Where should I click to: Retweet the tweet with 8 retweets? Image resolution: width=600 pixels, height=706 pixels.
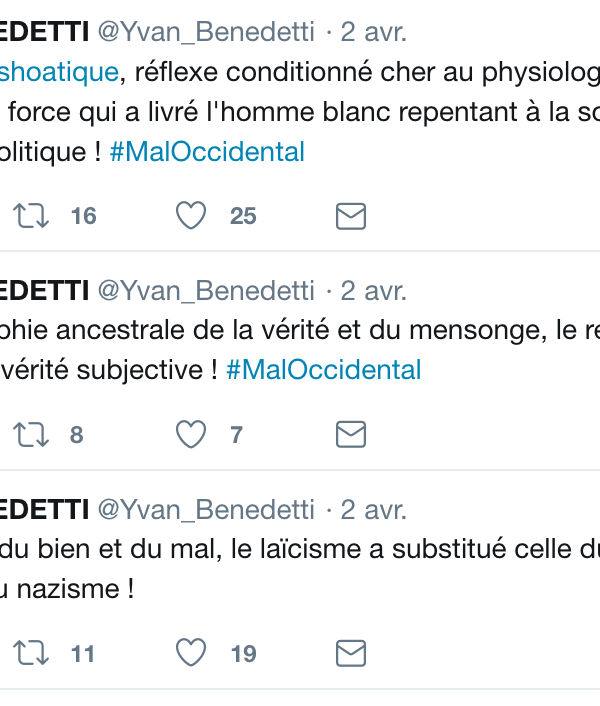pos(33,435)
